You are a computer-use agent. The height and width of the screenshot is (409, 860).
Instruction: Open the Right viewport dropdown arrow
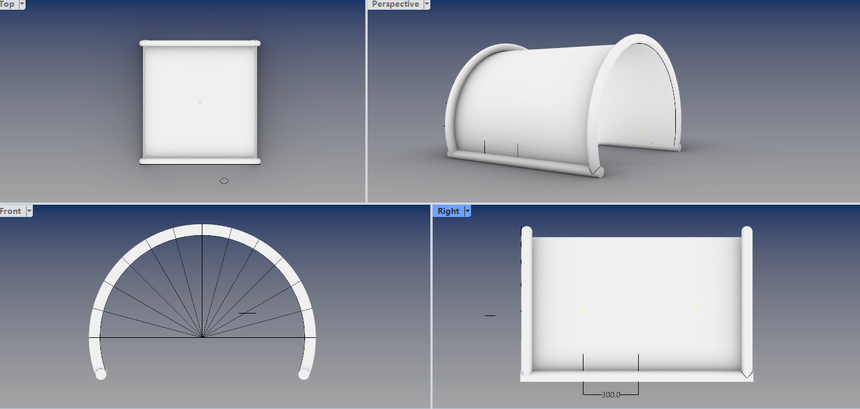coord(467,211)
